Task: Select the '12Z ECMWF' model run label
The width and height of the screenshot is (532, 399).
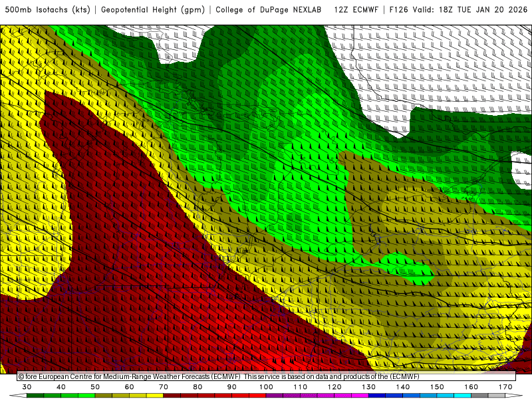Action: 356,9
